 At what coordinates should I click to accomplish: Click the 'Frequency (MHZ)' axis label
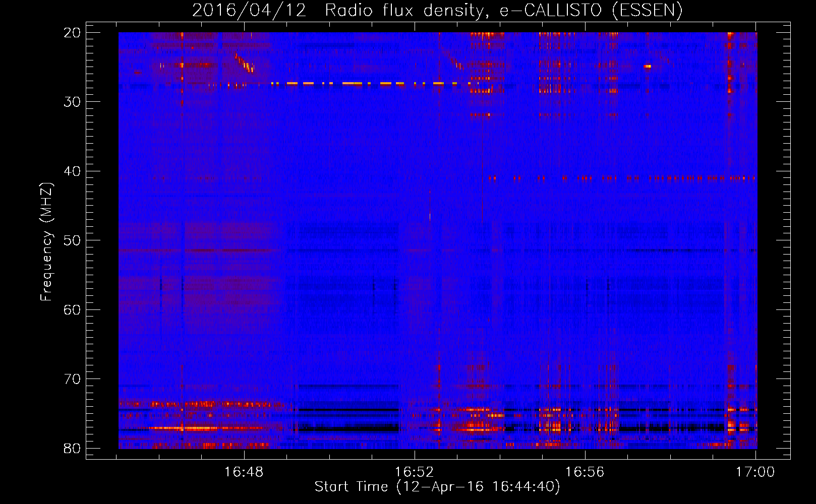click(x=46, y=242)
